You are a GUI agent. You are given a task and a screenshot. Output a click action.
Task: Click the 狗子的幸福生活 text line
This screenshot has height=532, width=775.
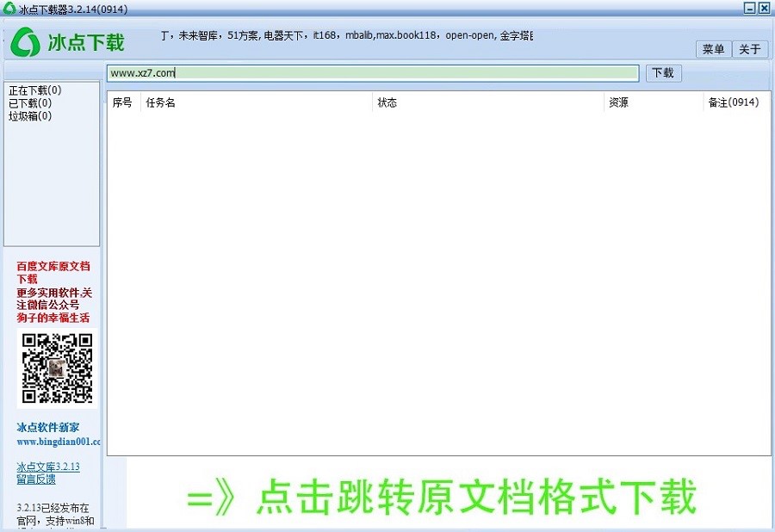[x=53, y=318]
